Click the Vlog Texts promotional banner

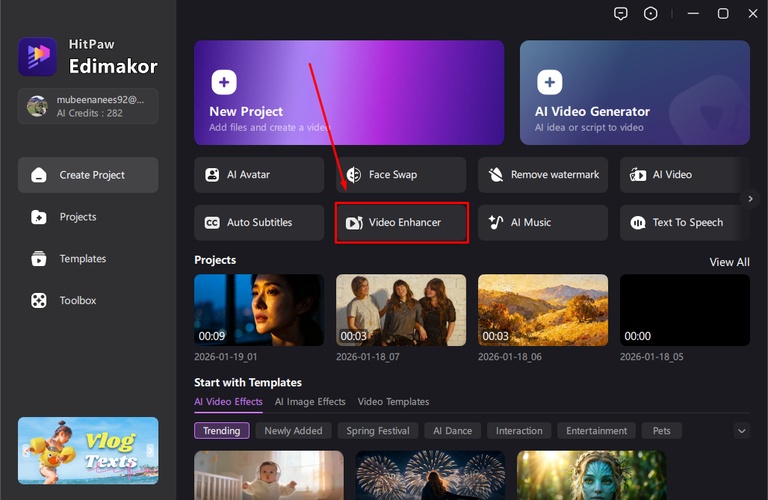[88, 451]
